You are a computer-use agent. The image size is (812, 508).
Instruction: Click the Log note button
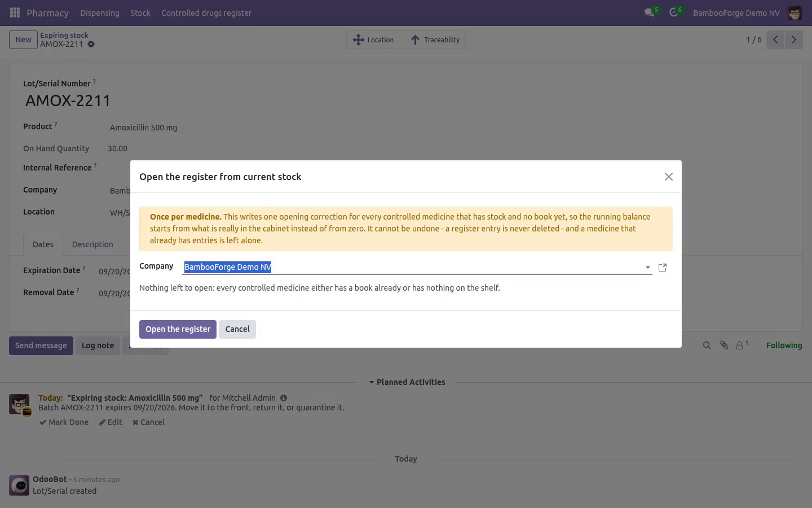coord(98,345)
